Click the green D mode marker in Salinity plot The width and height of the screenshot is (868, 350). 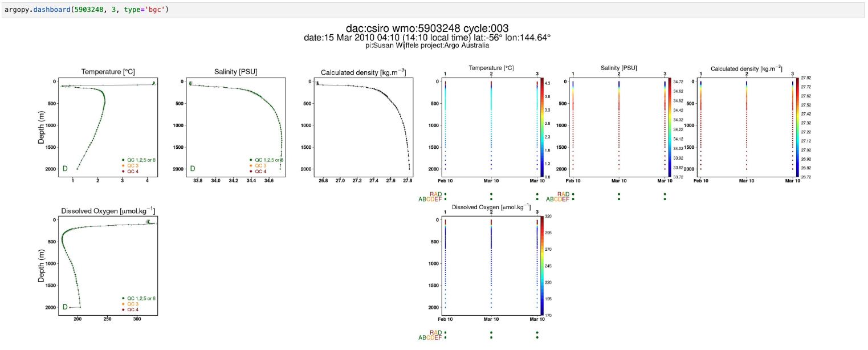tap(193, 169)
